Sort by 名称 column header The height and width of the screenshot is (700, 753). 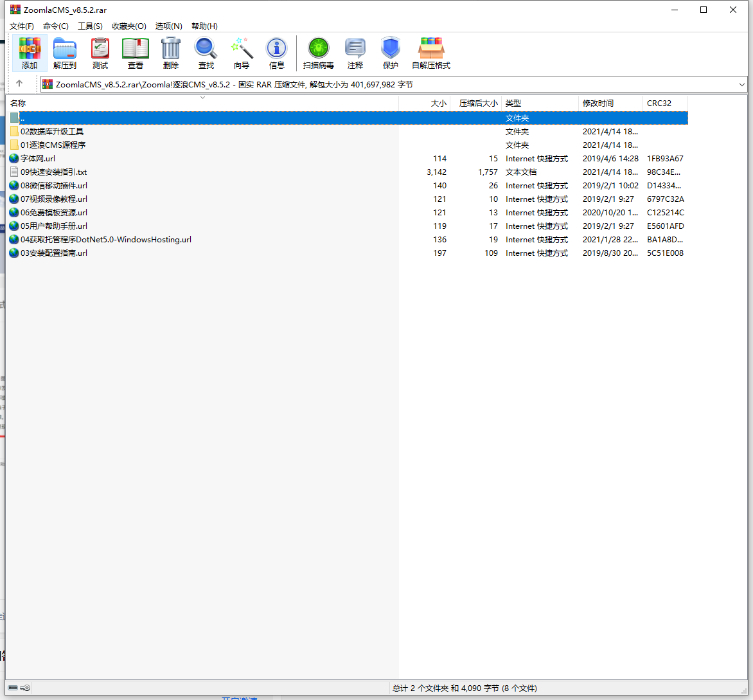pyautogui.click(x=202, y=103)
